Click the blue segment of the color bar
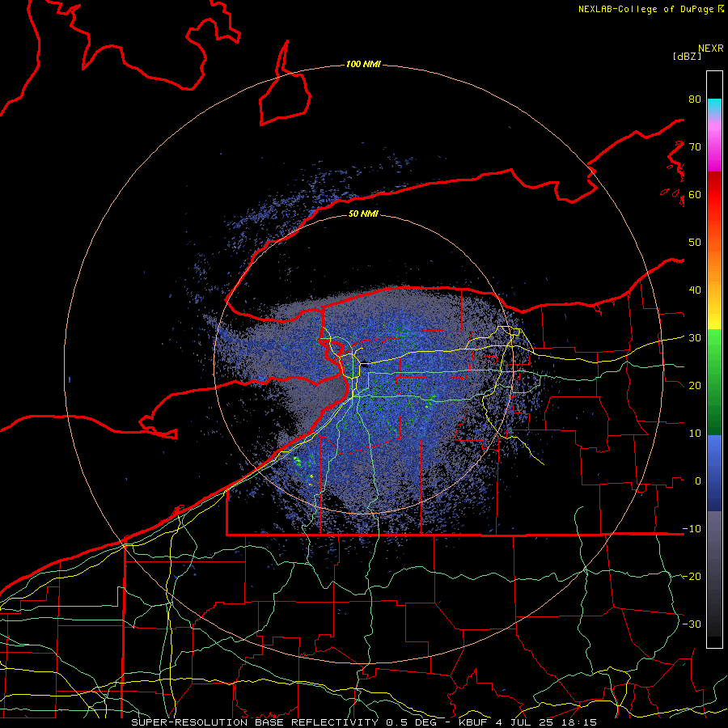 click(x=714, y=473)
